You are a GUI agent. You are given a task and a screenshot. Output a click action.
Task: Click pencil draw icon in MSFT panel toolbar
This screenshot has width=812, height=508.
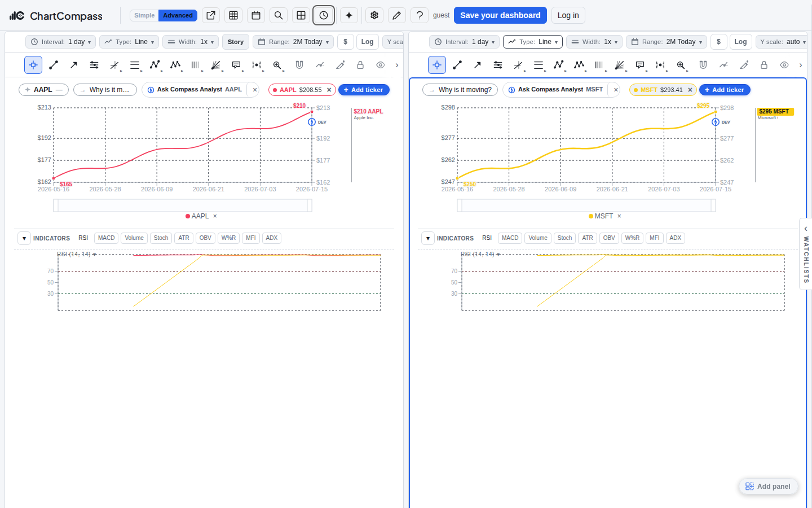pyautogui.click(x=744, y=65)
